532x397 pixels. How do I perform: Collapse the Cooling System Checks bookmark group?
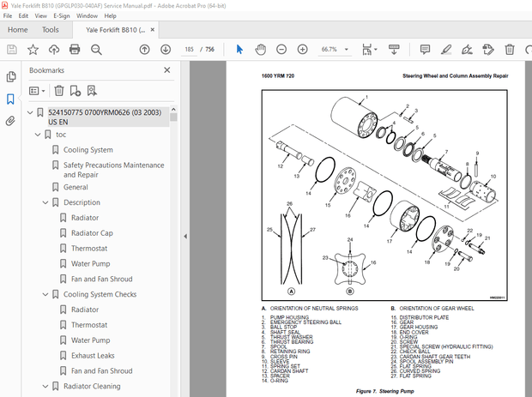(x=45, y=294)
